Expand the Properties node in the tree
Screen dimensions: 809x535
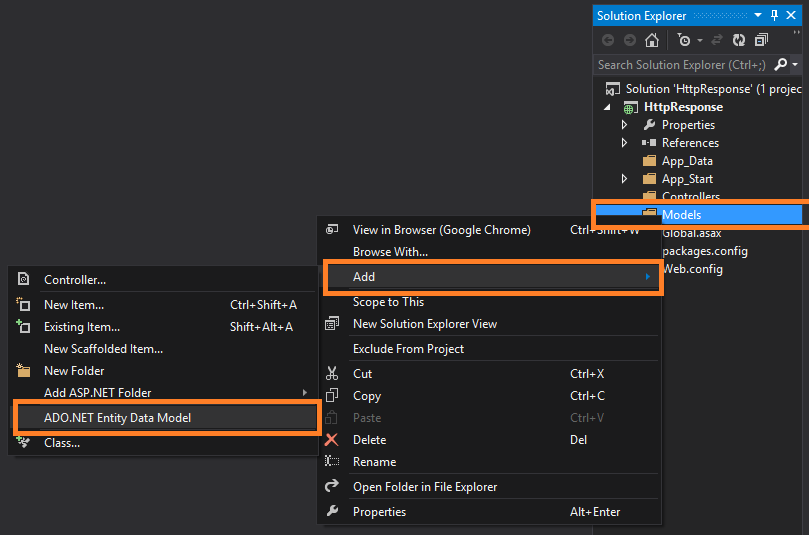pyautogui.click(x=625, y=125)
